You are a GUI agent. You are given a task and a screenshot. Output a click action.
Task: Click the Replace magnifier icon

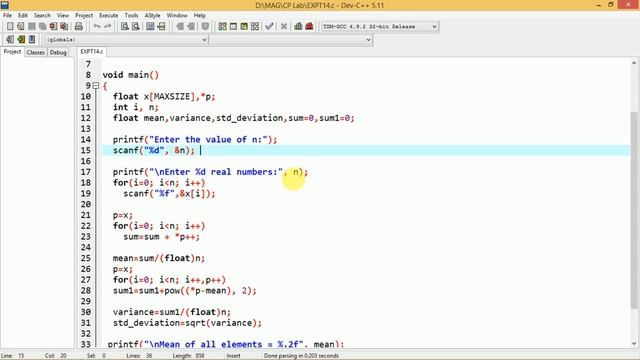click(x=136, y=27)
